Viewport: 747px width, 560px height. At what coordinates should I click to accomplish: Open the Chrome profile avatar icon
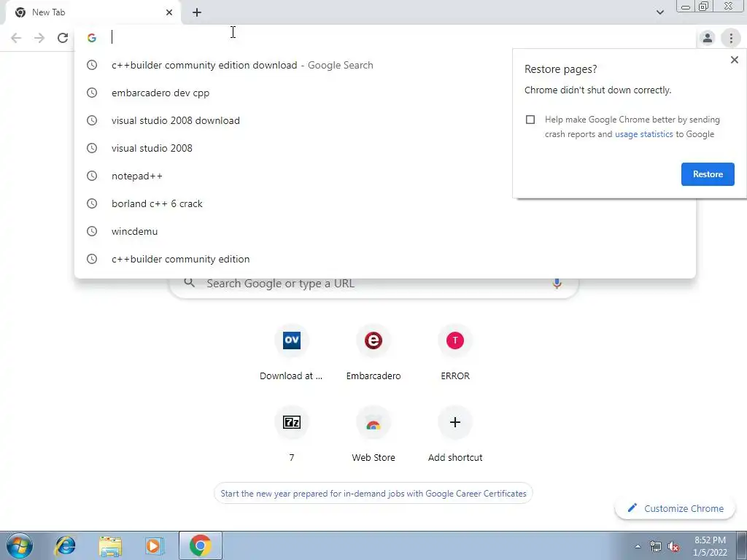click(708, 38)
